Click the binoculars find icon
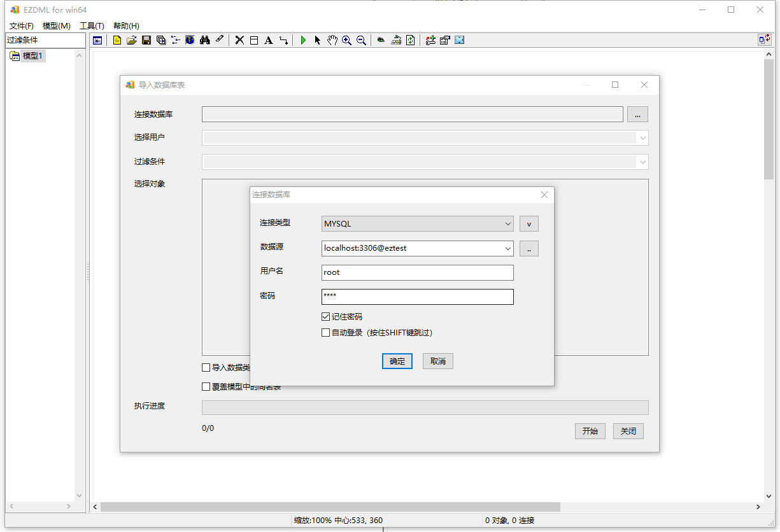The image size is (780, 532). tap(204, 40)
